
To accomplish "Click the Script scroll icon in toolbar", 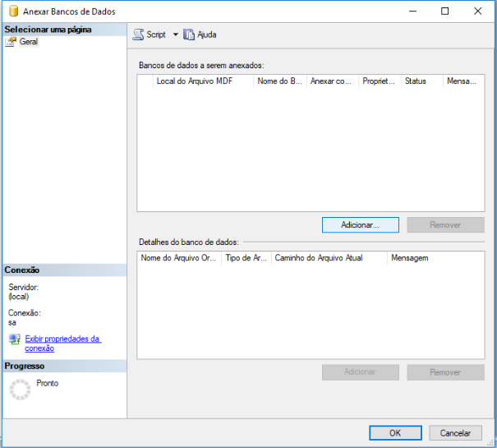I will click(138, 35).
